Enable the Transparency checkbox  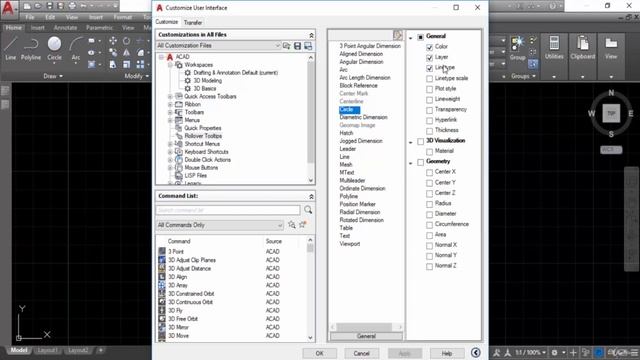(x=429, y=110)
